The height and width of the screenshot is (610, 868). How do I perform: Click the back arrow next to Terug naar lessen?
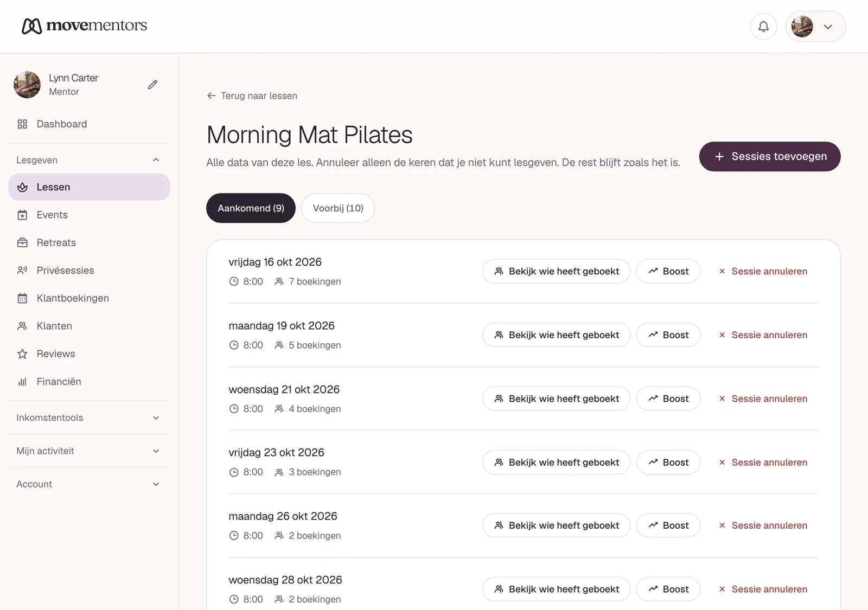pos(212,96)
